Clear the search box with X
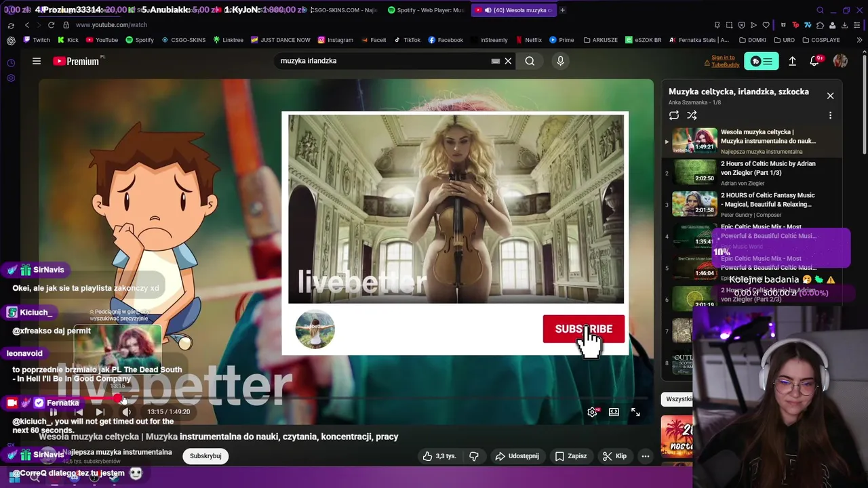Image resolution: width=868 pixels, height=488 pixels. [x=508, y=61]
